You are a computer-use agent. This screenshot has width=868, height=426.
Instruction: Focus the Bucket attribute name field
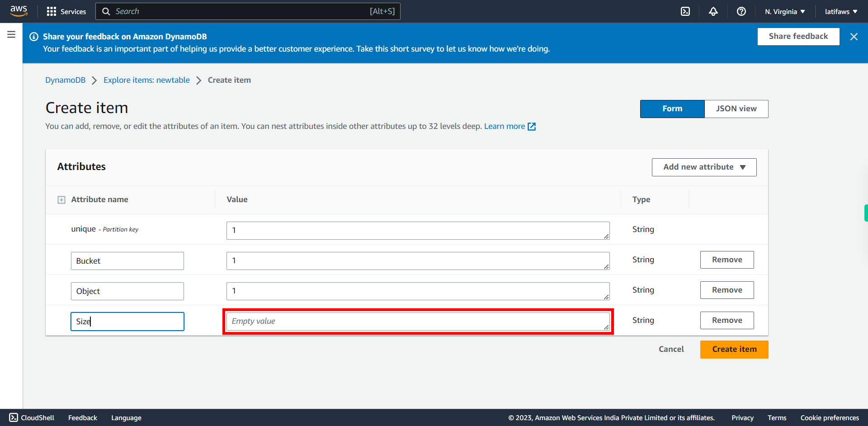[x=127, y=261]
